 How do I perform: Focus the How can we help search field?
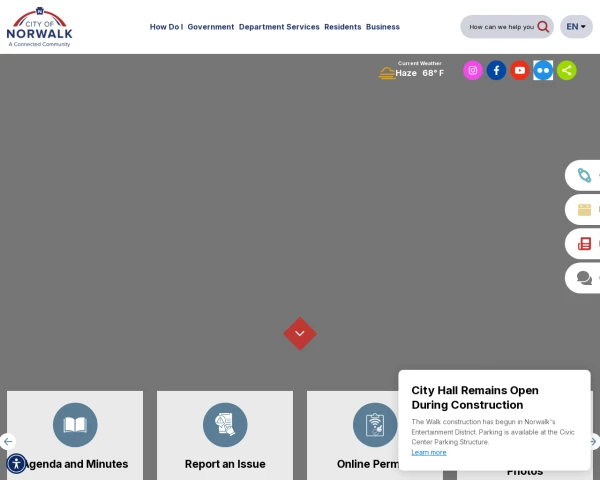pyautogui.click(x=501, y=27)
